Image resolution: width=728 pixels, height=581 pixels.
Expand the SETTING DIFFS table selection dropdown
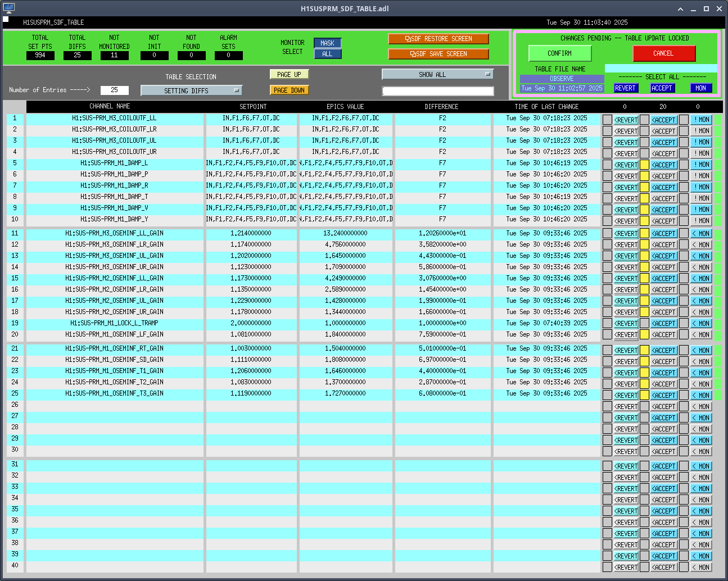tap(191, 90)
